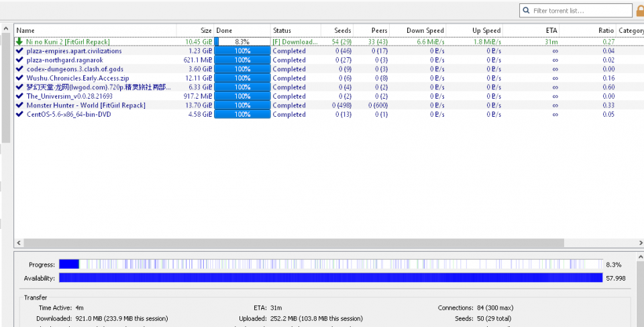Viewport: 644px width, 327px height.
Task: Click the 54 (29) seeds cell
Action: (341, 42)
